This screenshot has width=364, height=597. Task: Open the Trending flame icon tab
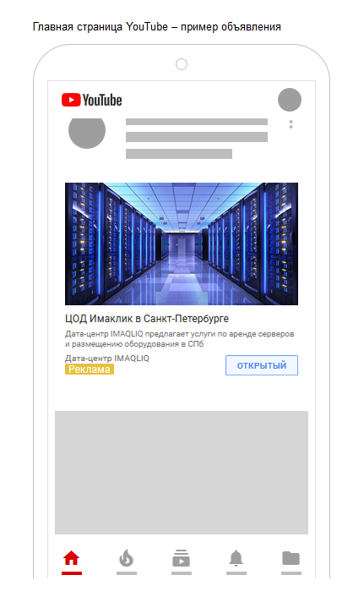click(127, 559)
